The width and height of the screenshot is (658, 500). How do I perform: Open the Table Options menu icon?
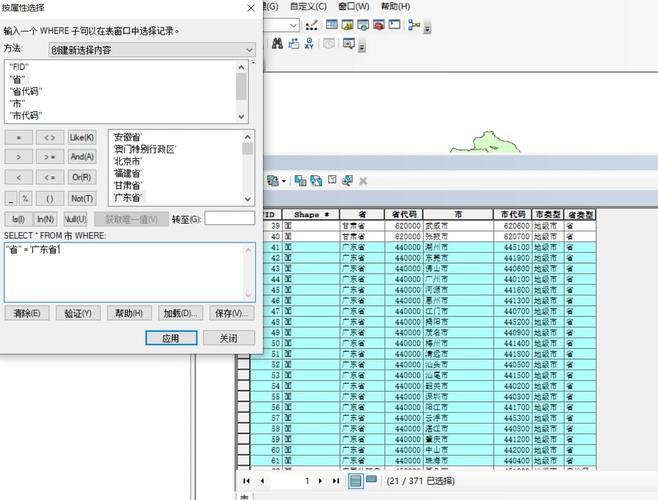[x=273, y=181]
